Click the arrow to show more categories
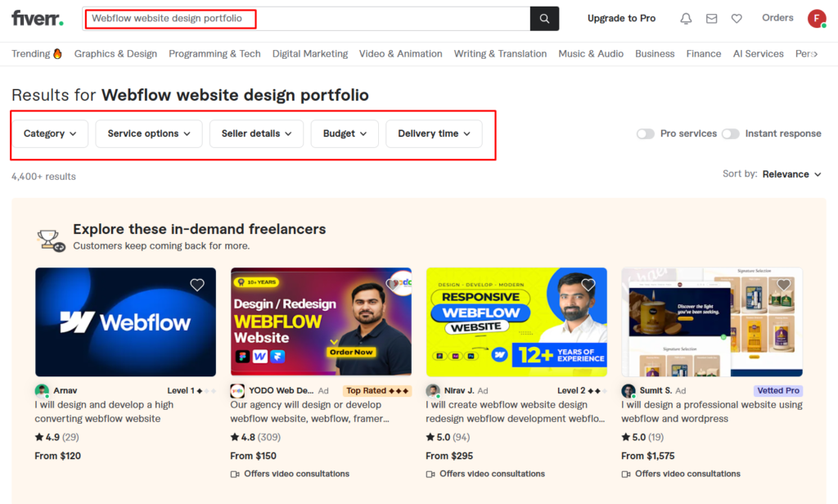838x504 pixels. point(814,54)
